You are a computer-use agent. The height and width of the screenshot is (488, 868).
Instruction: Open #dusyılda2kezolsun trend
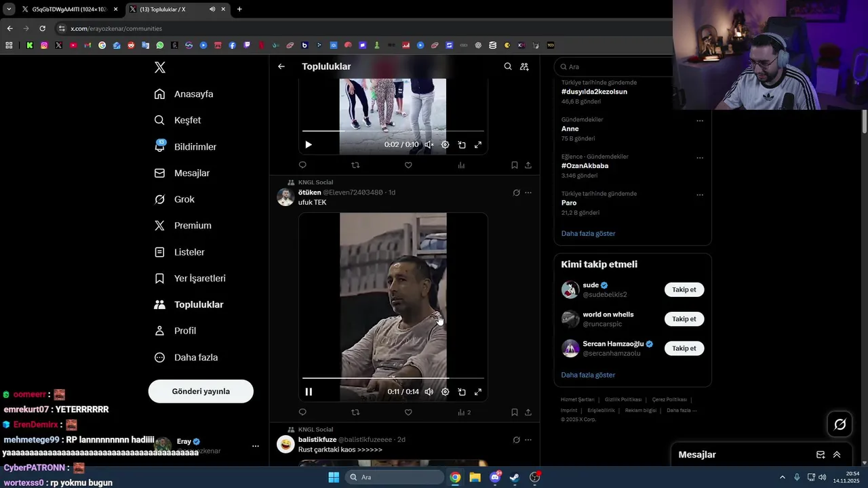click(x=594, y=91)
